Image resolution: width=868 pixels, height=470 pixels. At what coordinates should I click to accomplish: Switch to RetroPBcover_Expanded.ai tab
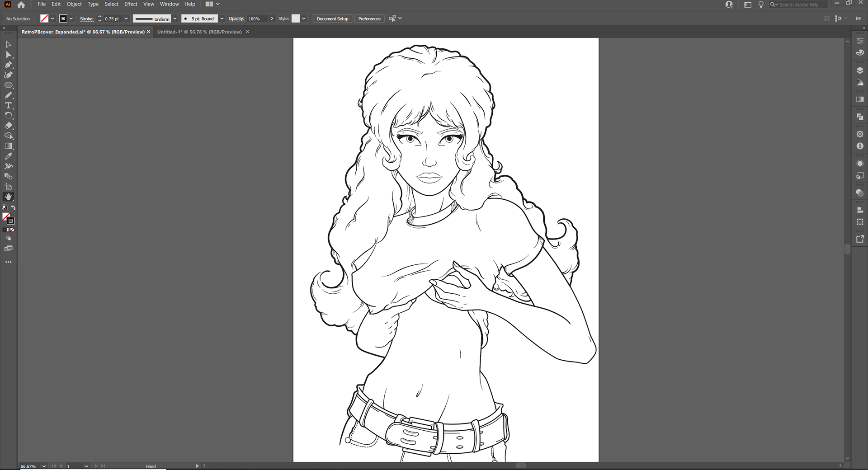pos(83,32)
